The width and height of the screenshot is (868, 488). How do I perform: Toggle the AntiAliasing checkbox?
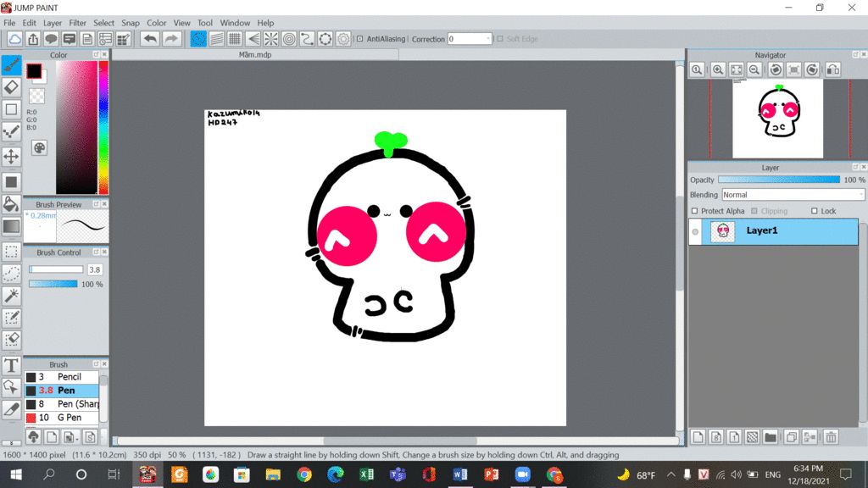click(359, 39)
